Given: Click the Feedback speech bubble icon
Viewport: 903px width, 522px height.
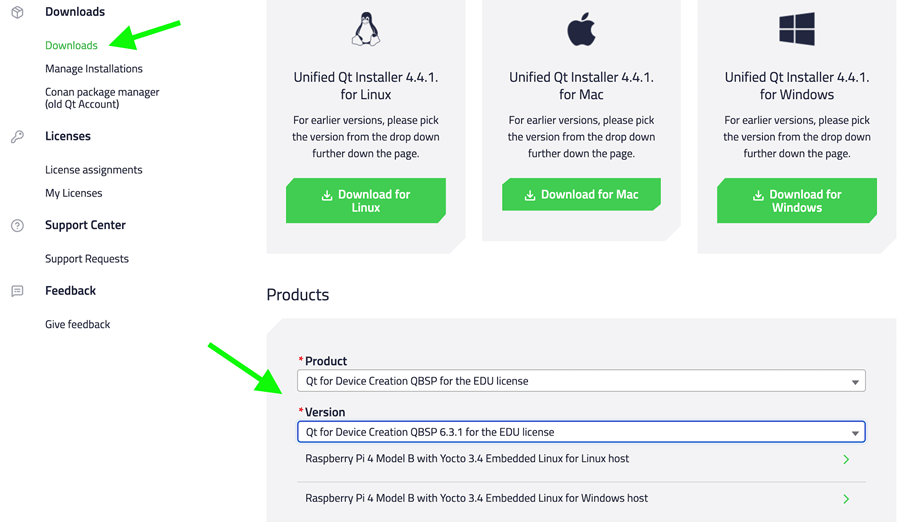Looking at the screenshot, I should pos(17,291).
